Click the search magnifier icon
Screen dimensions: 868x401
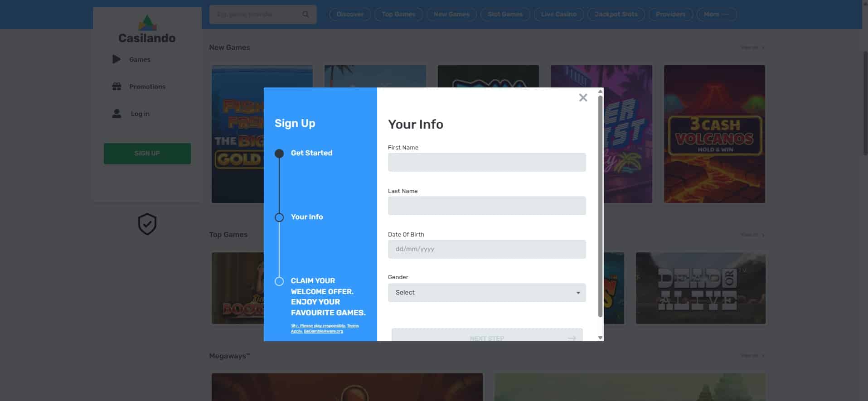point(306,14)
